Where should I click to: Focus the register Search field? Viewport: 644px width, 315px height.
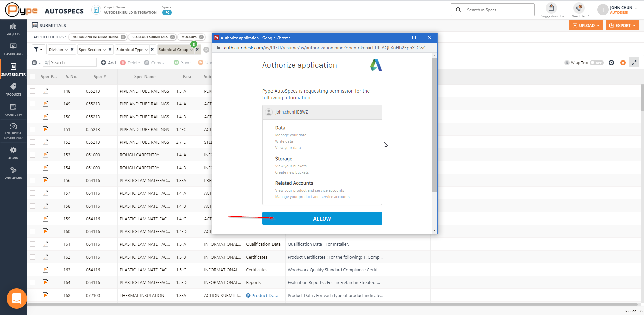[70, 63]
